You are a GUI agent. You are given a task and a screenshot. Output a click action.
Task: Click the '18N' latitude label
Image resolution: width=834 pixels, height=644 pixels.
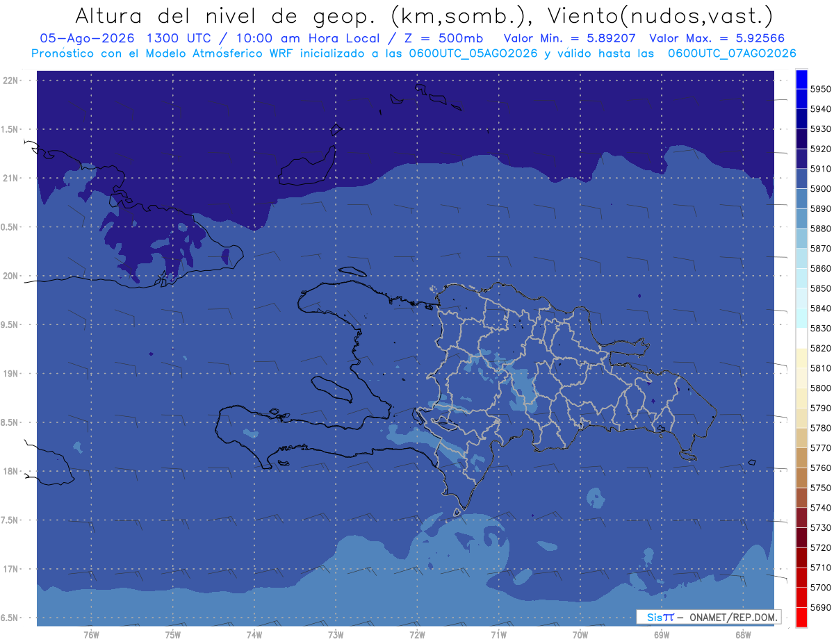pyautogui.click(x=11, y=471)
